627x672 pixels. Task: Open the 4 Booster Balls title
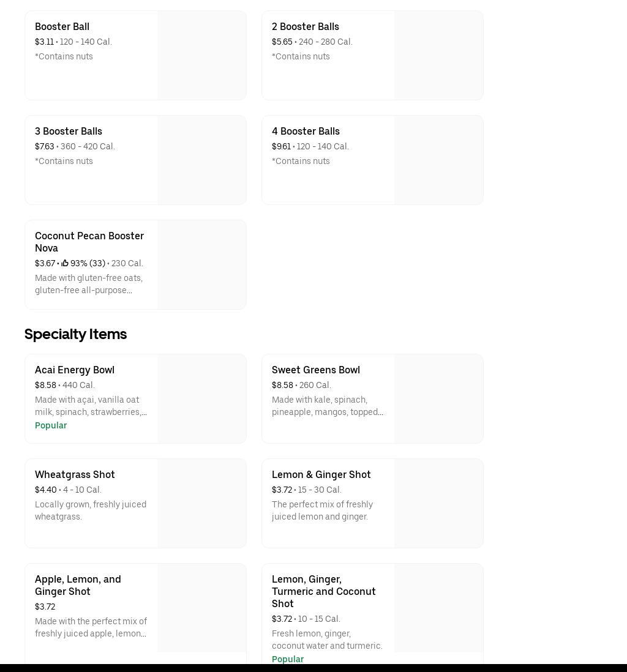(306, 131)
